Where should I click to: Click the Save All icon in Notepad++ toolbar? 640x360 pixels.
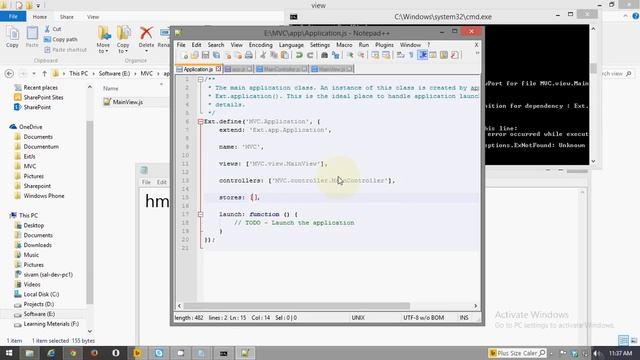[x=216, y=55]
